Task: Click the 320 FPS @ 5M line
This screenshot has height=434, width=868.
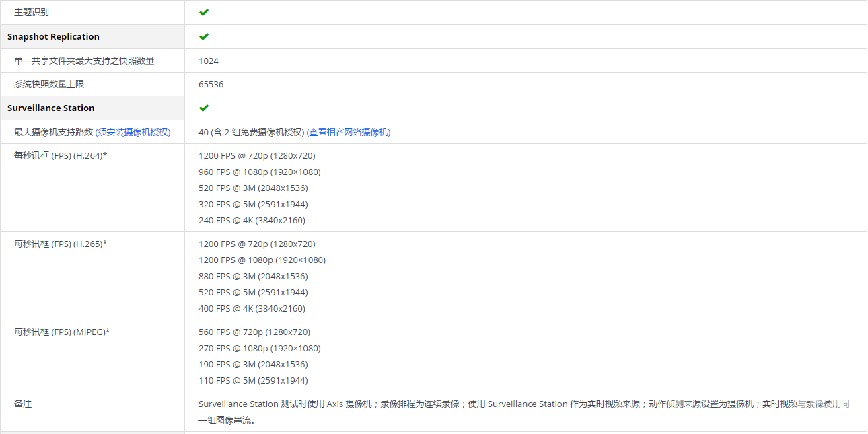Action: pos(253,204)
